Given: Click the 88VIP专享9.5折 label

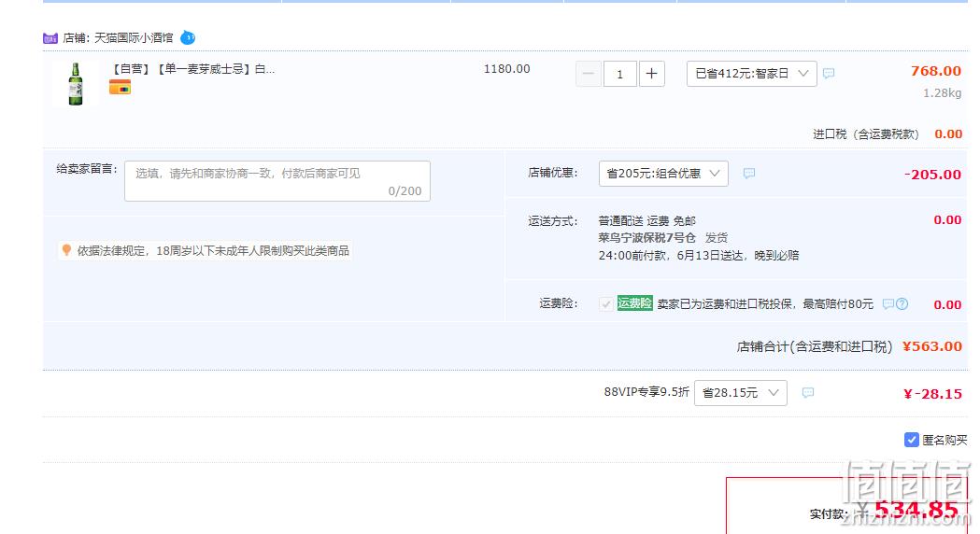Looking at the screenshot, I should (x=646, y=392).
